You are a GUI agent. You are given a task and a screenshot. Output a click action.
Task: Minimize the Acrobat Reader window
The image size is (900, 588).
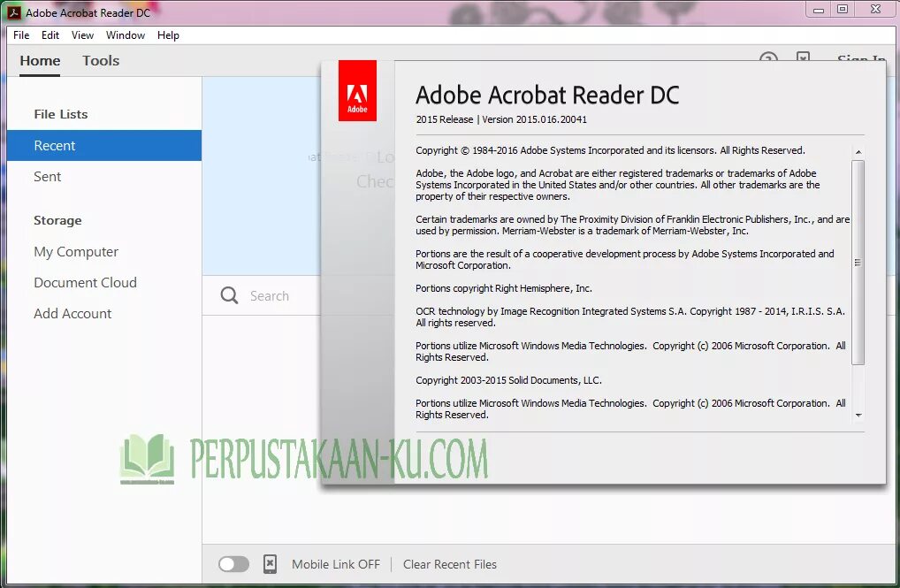819,10
